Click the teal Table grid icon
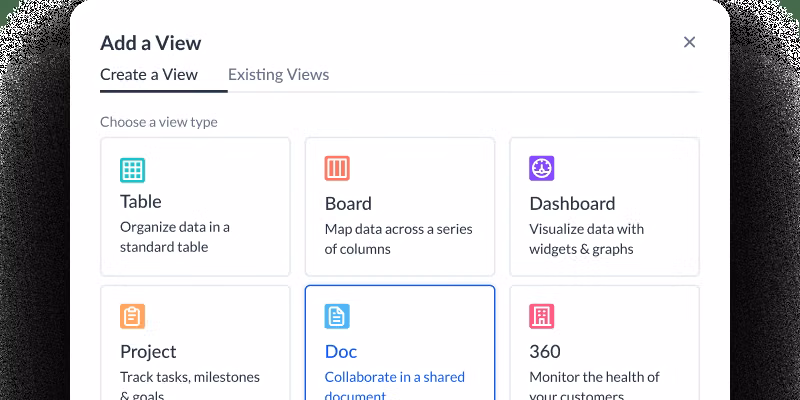800x400 pixels. pyautogui.click(x=132, y=169)
